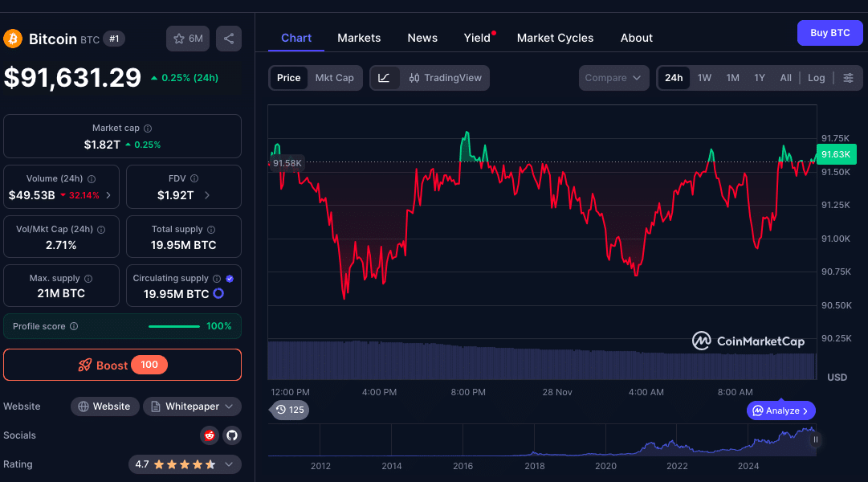Select the 1W time range
The image size is (868, 482).
pyautogui.click(x=705, y=78)
